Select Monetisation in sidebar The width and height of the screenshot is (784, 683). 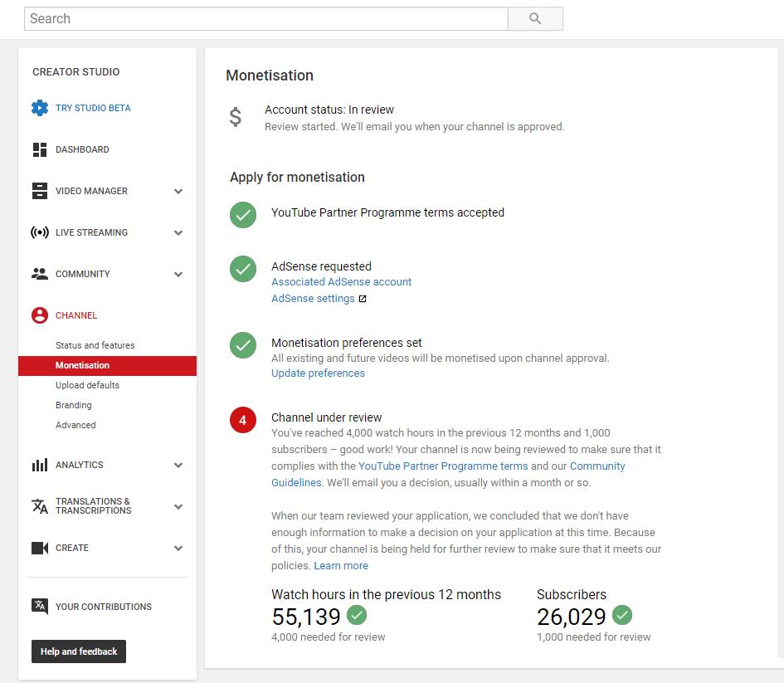108,365
